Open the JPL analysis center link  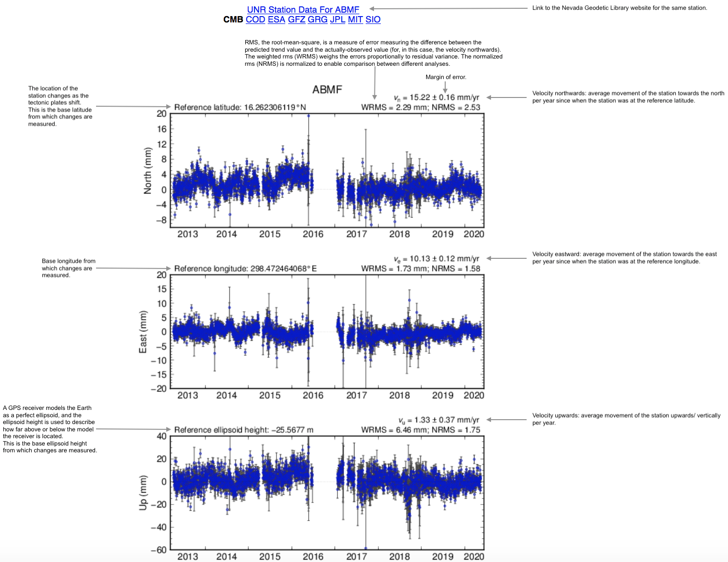[x=337, y=19]
